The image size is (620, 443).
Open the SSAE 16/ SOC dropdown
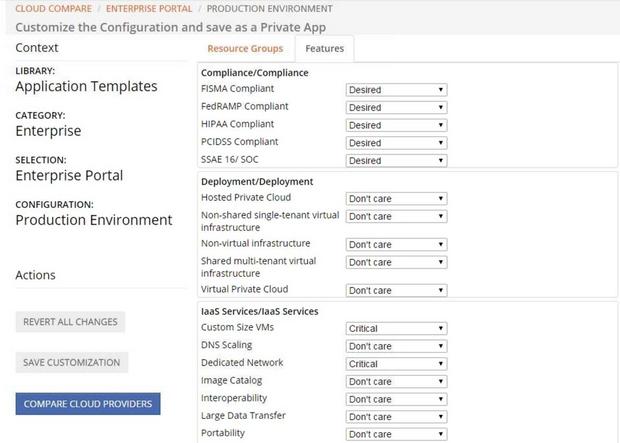tap(396, 160)
